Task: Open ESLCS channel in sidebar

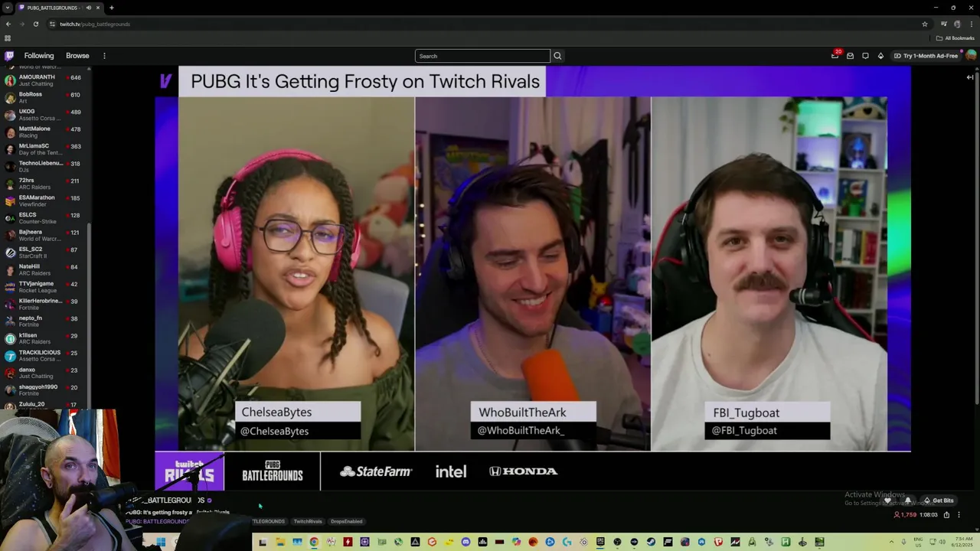Action: pos(44,218)
